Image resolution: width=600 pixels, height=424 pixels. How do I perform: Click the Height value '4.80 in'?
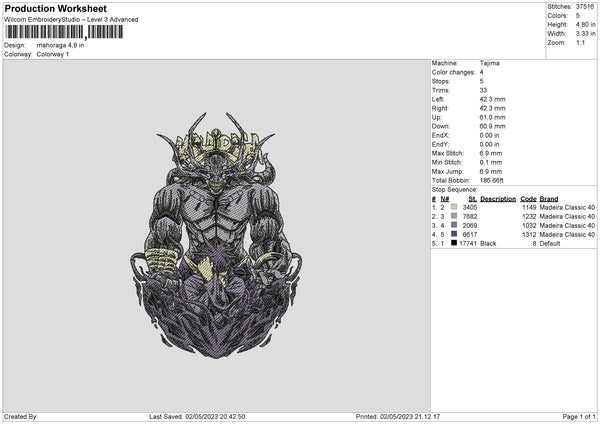point(585,24)
